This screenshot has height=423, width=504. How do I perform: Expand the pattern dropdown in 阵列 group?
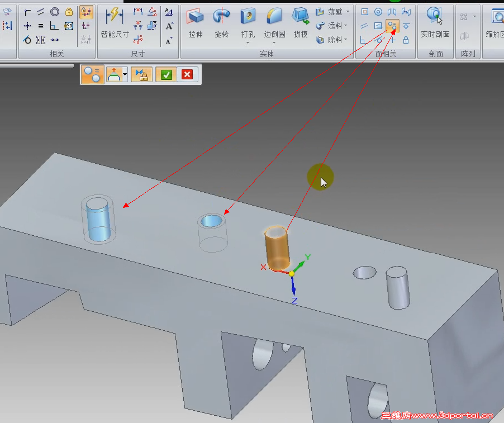coord(474,16)
